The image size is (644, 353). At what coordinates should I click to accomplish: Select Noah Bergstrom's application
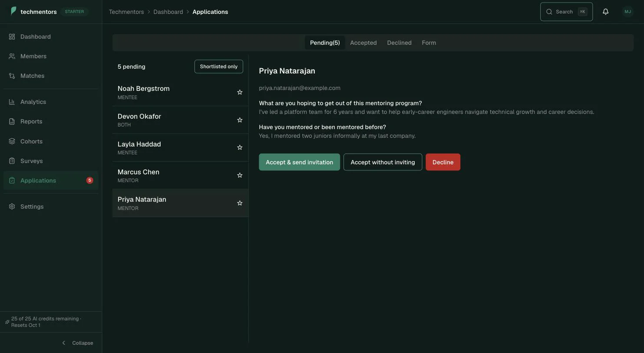pyautogui.click(x=180, y=92)
